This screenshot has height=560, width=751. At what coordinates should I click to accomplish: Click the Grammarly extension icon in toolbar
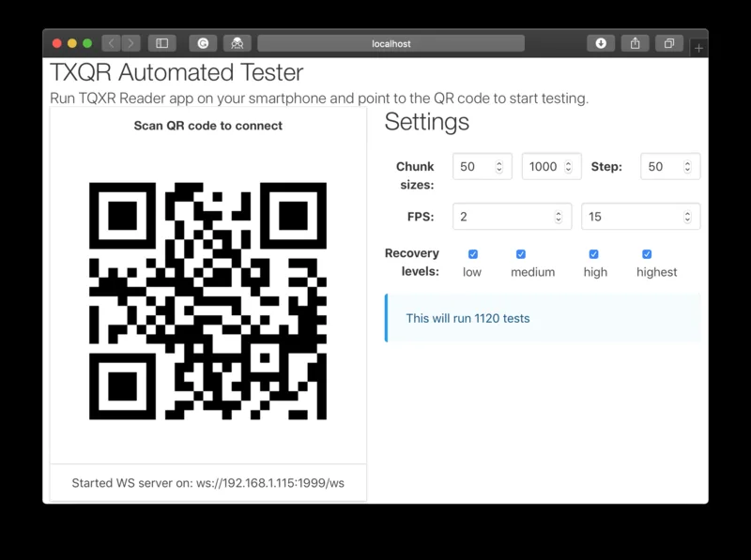point(203,43)
